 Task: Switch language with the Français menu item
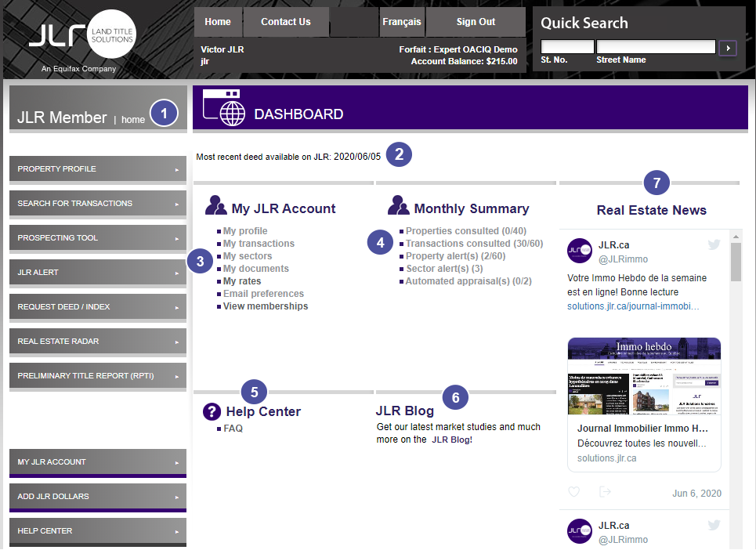pyautogui.click(x=401, y=22)
